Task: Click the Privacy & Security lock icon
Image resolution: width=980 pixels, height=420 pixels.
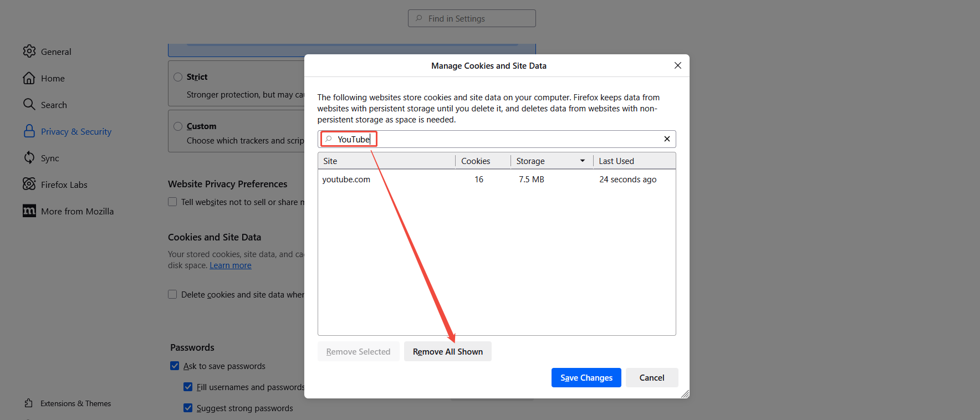Action: [x=29, y=131]
